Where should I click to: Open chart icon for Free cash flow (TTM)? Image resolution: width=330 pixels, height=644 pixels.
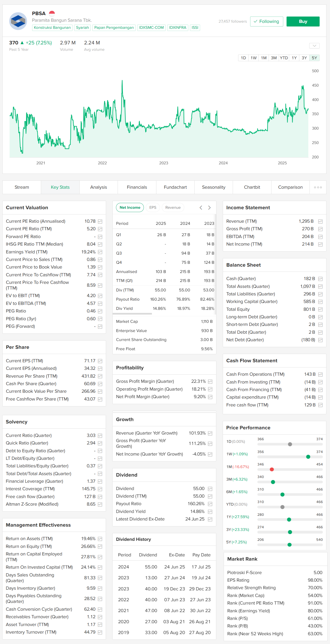coord(320,405)
